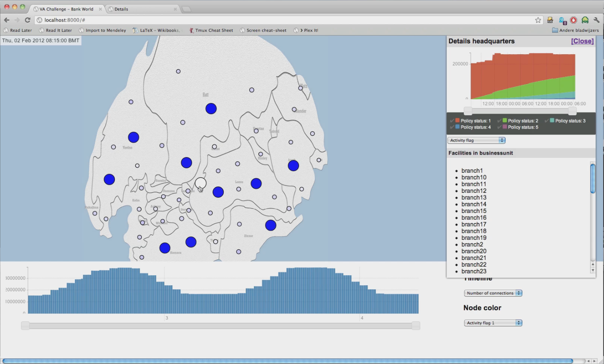Click 'branch17' in the facilities list
The height and width of the screenshot is (364, 604).
[x=474, y=224]
